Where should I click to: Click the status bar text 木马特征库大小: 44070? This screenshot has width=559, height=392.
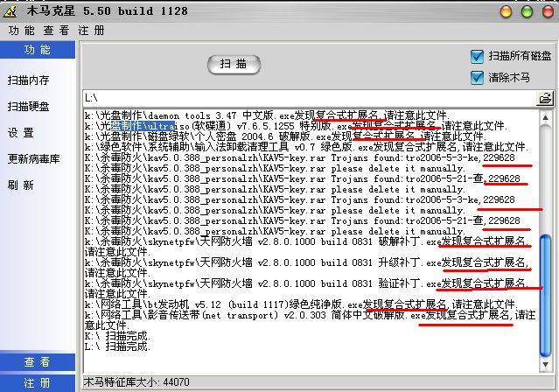[136, 382]
